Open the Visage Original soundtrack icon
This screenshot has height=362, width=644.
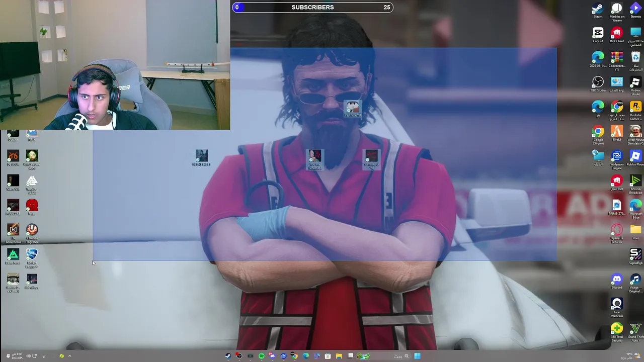(x=635, y=283)
